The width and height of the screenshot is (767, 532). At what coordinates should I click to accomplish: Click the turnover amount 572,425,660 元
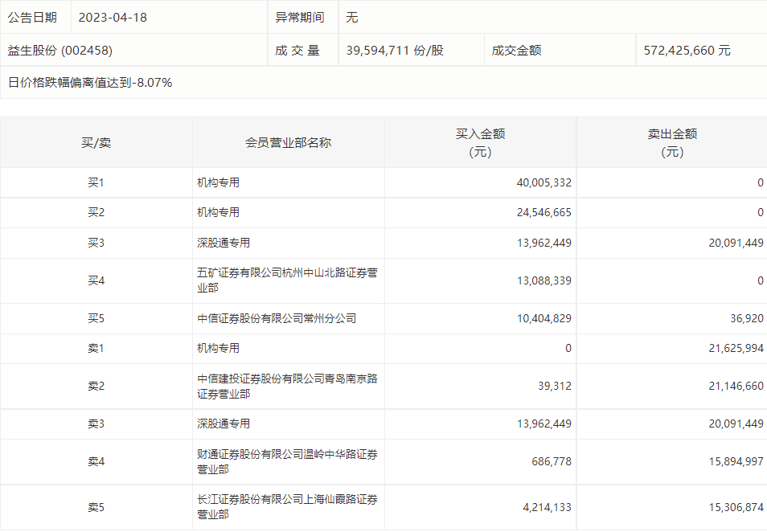(x=687, y=51)
